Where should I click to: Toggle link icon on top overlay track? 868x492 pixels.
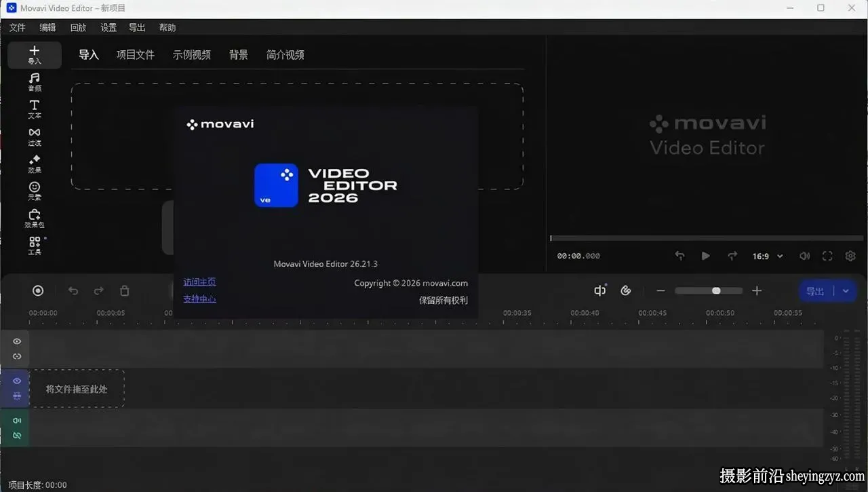(17, 356)
